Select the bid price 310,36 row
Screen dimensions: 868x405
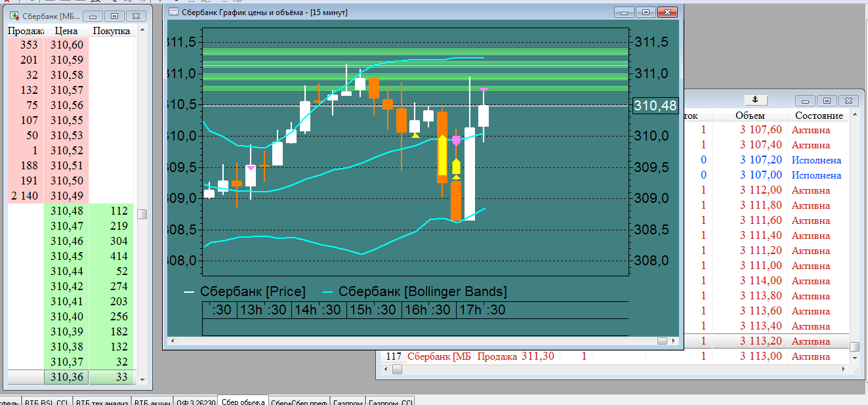[x=70, y=377]
